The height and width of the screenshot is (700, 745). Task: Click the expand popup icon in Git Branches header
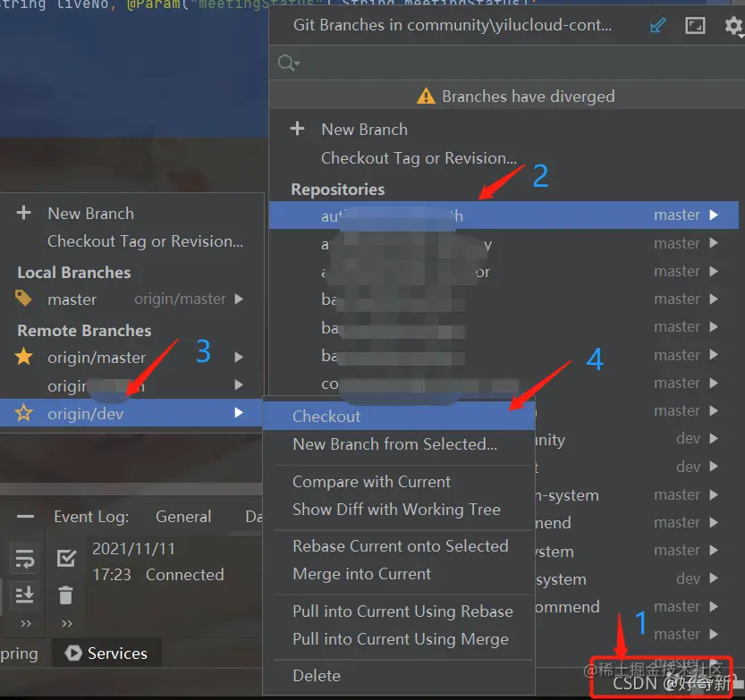click(695, 25)
